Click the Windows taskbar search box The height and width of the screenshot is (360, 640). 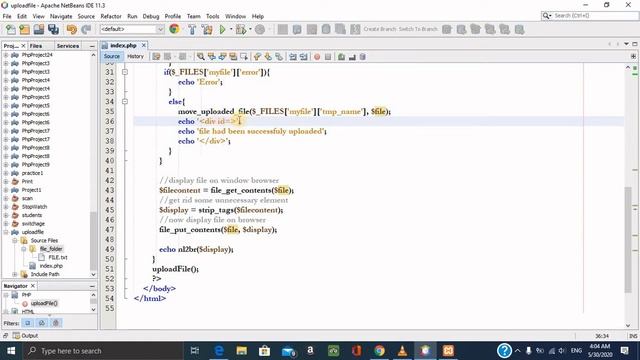coord(102,351)
